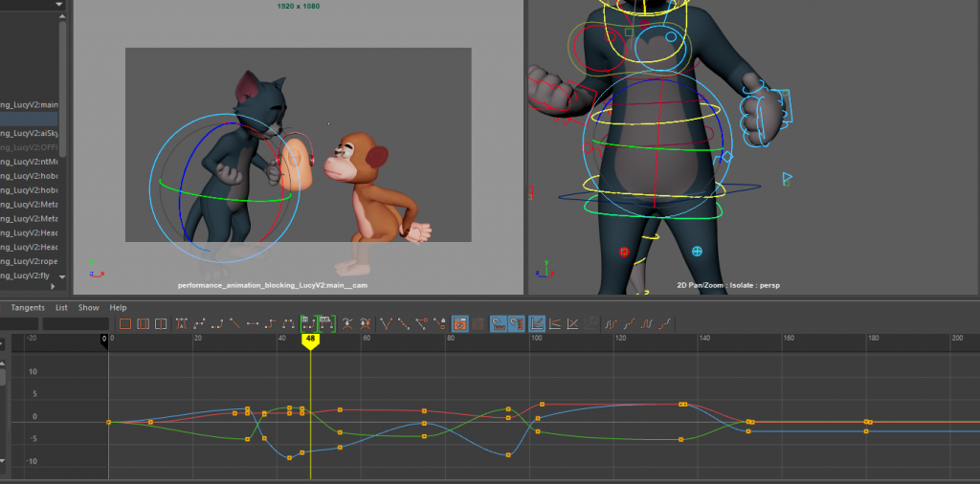
Task: Click the first stats input field in Graph Editor
Action: (19, 324)
